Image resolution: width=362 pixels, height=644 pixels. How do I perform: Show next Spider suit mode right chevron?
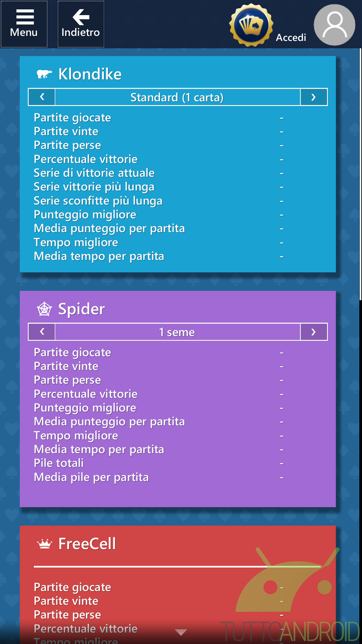[x=314, y=332]
